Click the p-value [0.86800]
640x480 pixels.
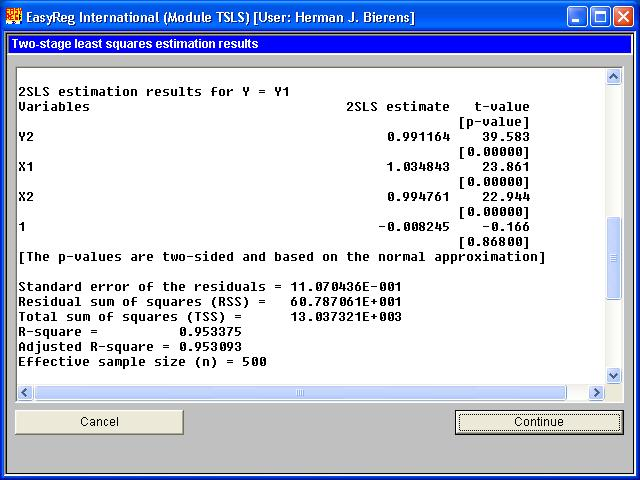(x=494, y=242)
